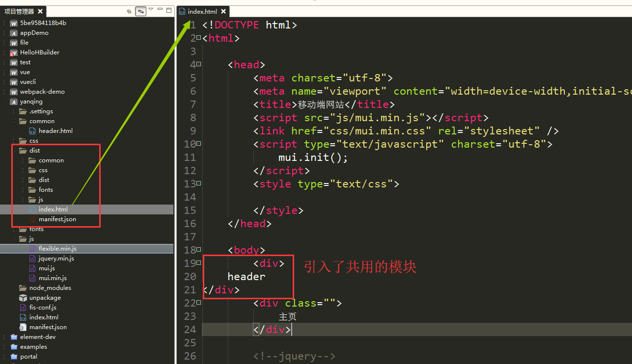Image resolution: width=632 pixels, height=364 pixels.
Task: Maximize the project manager panel
Action: pos(169,10)
